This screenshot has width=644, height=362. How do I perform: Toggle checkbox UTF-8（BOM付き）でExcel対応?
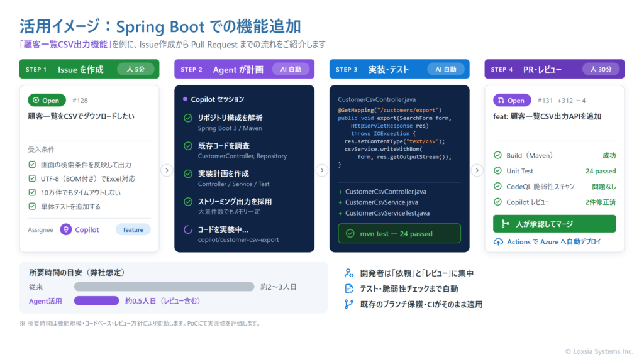point(32,178)
